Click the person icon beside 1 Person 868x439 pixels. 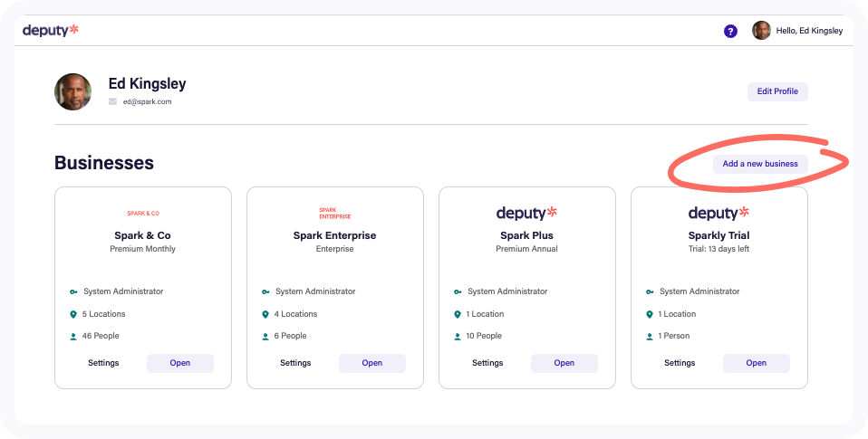click(x=650, y=336)
